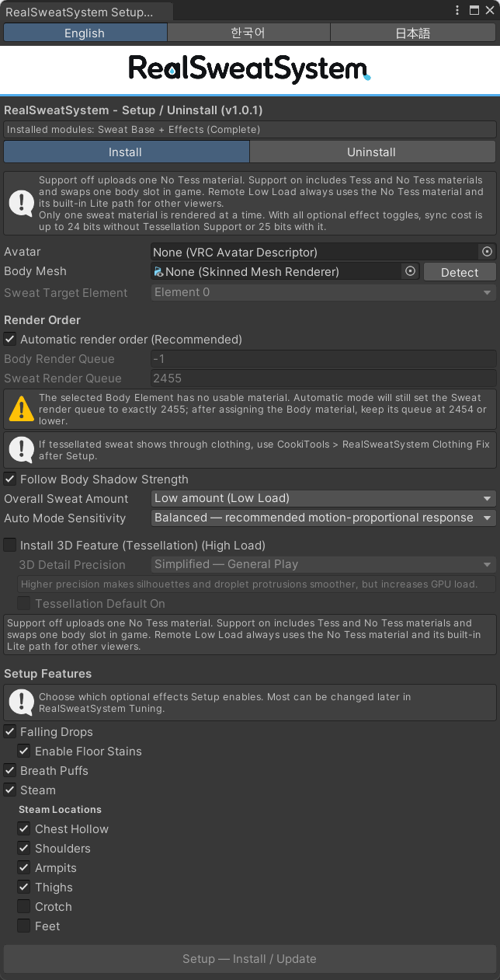This screenshot has width=500, height=980.
Task: Click Setup — Install / Update button
Action: 249,958
